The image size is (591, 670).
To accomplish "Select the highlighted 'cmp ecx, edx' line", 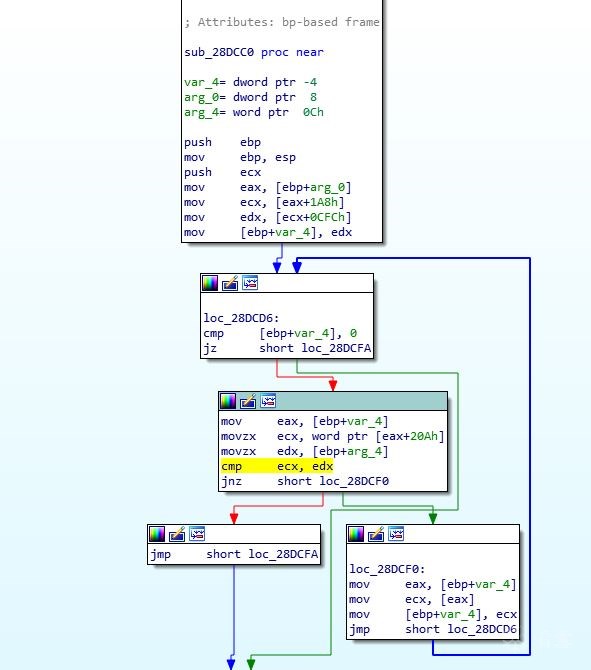I will [x=277, y=466].
